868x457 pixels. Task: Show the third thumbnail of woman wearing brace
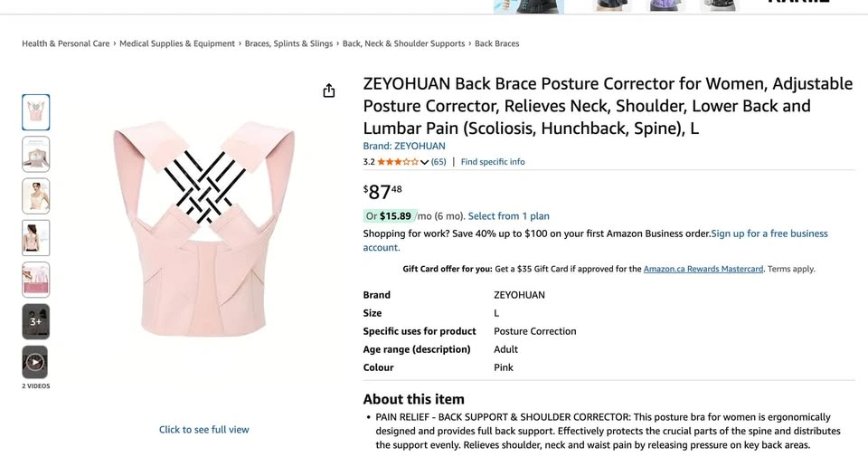tap(35, 195)
